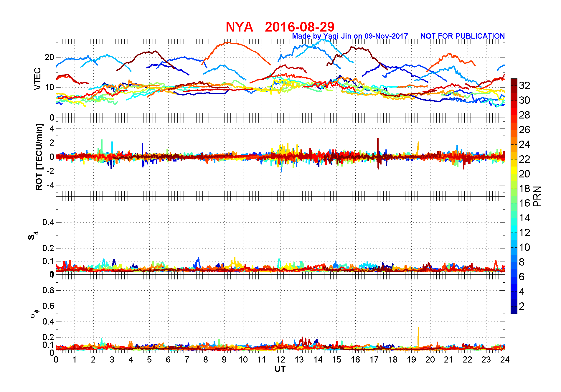Screen dimensions: 561x392
Task: Click the VTEC axis label
Action: (37, 79)
